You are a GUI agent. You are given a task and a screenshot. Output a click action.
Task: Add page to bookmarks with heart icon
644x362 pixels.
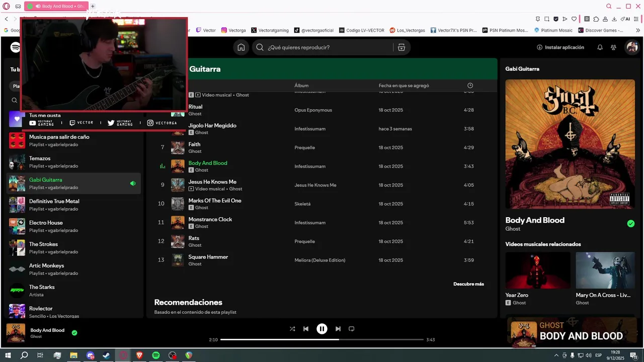click(x=574, y=19)
